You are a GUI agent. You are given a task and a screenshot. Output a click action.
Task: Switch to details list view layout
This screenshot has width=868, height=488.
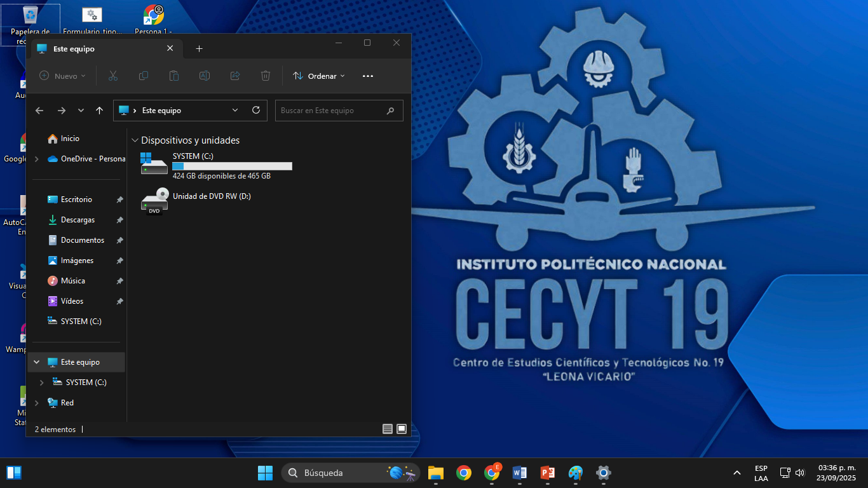coord(388,429)
